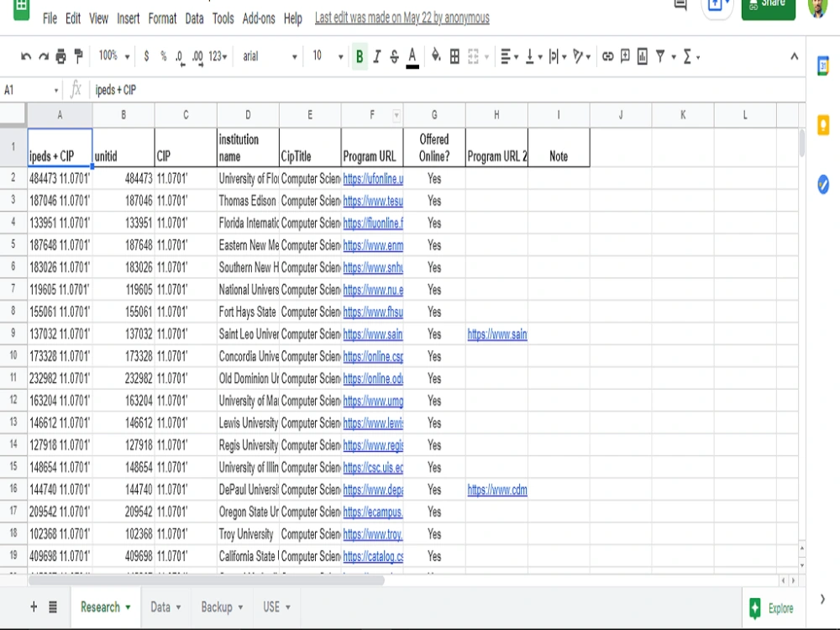Viewport: 840px width, 630px height.
Task: Click the merge cells icon
Action: tap(473, 56)
